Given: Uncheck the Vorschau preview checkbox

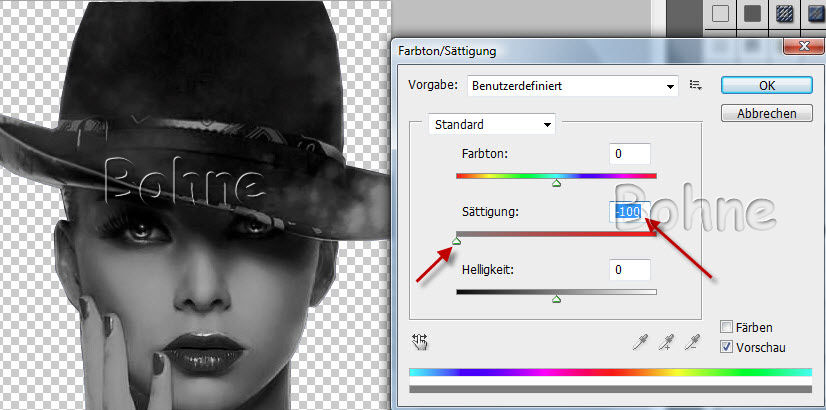Looking at the screenshot, I should 727,348.
